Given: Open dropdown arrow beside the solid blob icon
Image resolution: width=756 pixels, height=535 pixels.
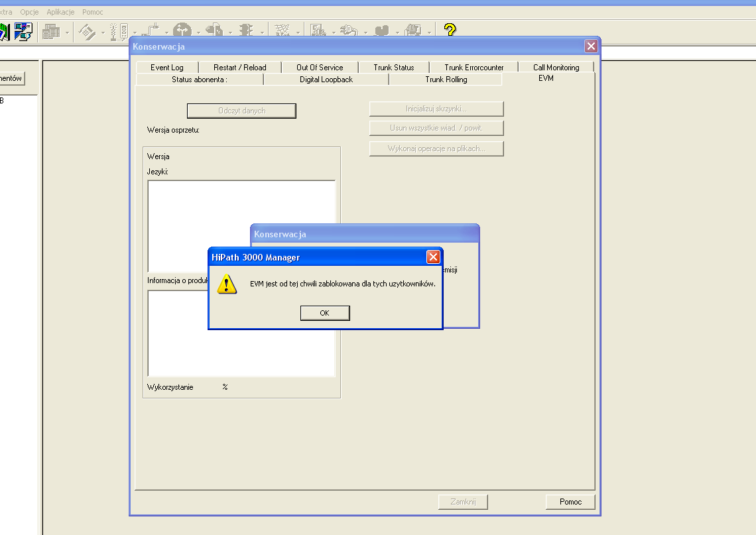Looking at the screenshot, I should [397, 32].
